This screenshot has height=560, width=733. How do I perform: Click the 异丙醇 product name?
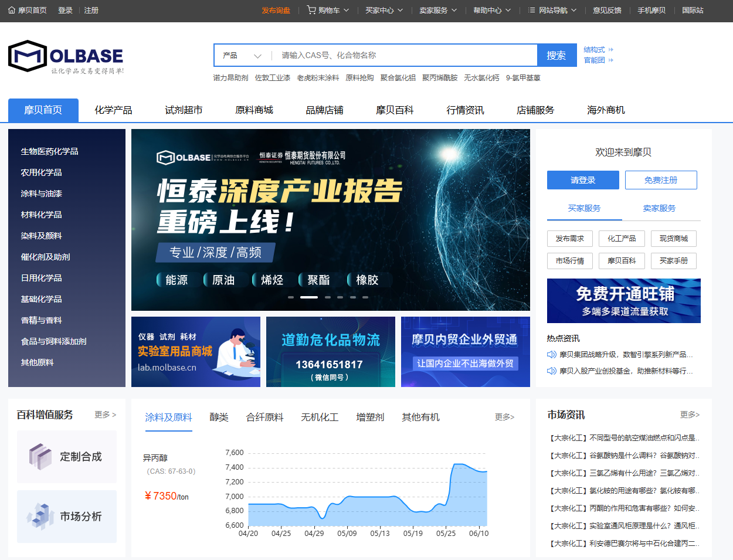(155, 458)
